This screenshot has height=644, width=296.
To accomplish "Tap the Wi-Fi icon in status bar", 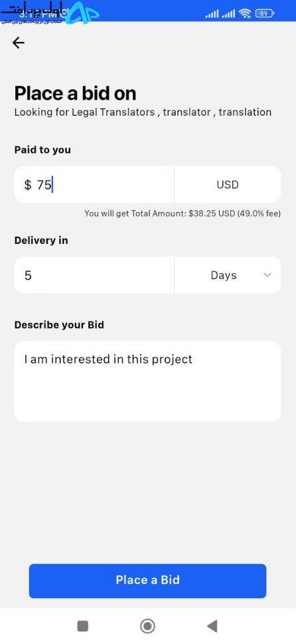I will [x=245, y=13].
